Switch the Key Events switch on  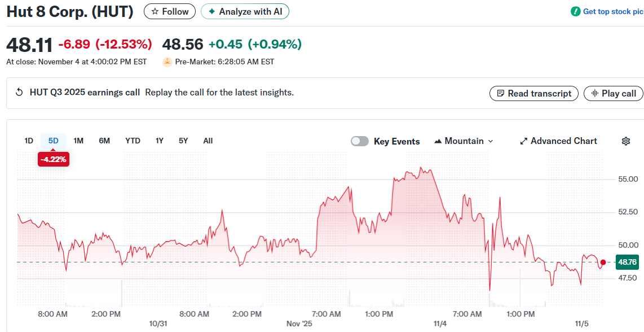point(360,141)
